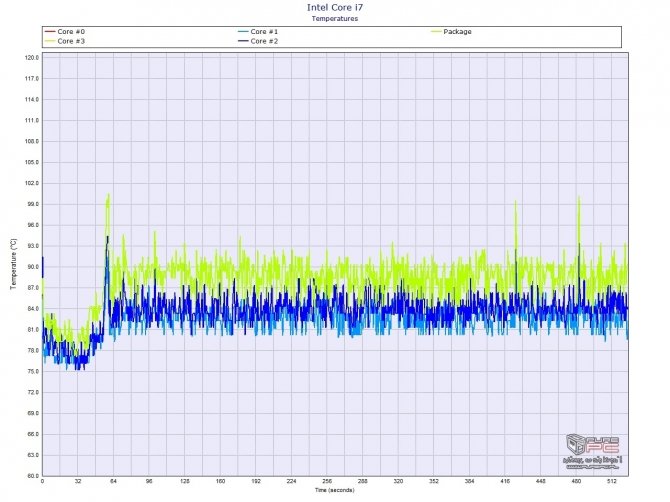Click the 105.0 temperature tick label
Screen dimensions: 670x502
tap(32, 162)
